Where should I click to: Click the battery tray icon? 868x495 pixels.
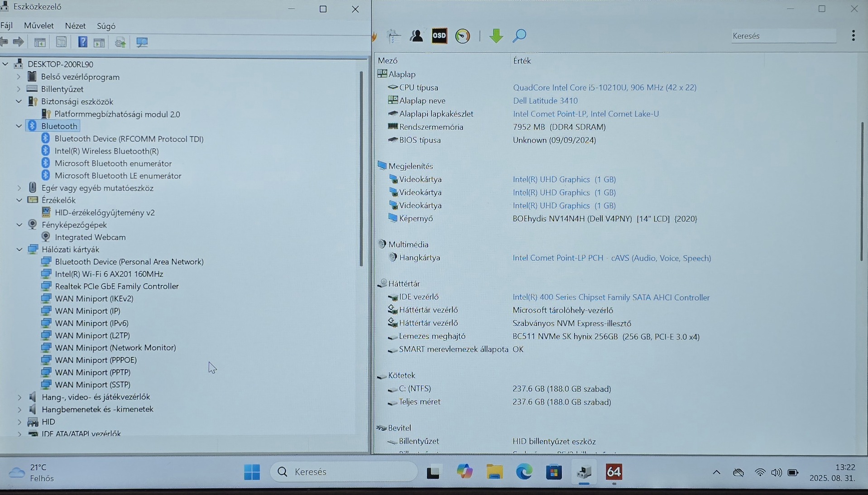pyautogui.click(x=793, y=472)
